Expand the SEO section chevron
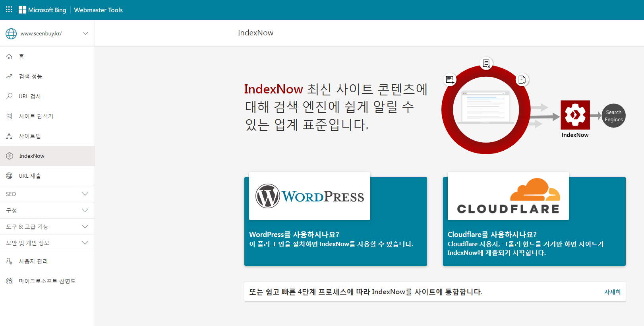Viewport: 644px width, 326px height. point(85,194)
